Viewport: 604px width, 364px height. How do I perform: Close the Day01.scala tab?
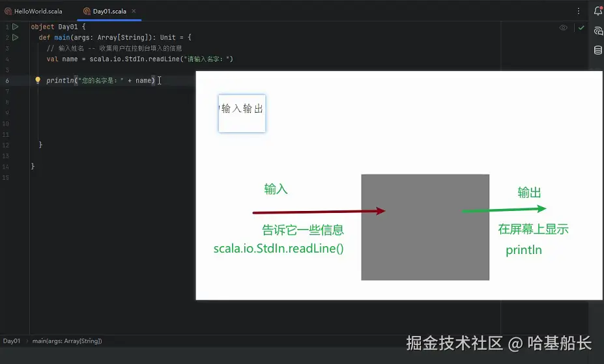[134, 11]
